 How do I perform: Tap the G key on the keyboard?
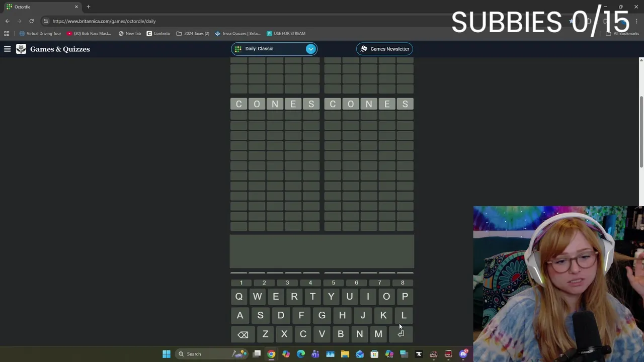322,315
